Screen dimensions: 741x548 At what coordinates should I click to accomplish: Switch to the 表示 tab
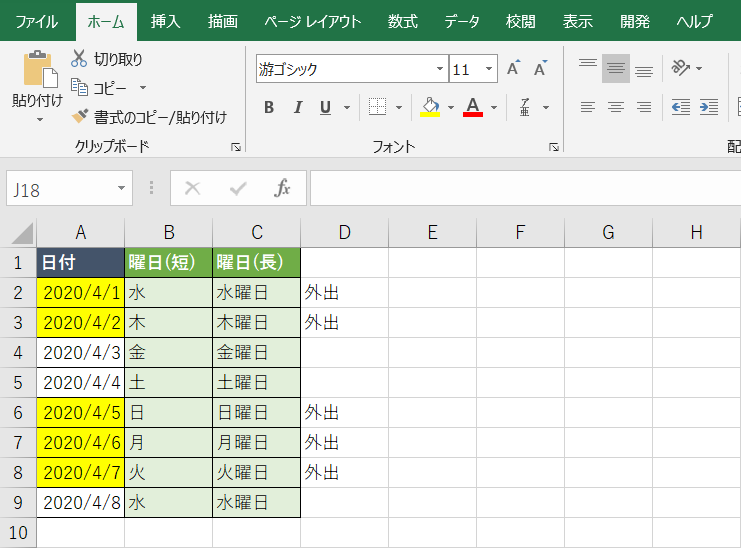577,22
